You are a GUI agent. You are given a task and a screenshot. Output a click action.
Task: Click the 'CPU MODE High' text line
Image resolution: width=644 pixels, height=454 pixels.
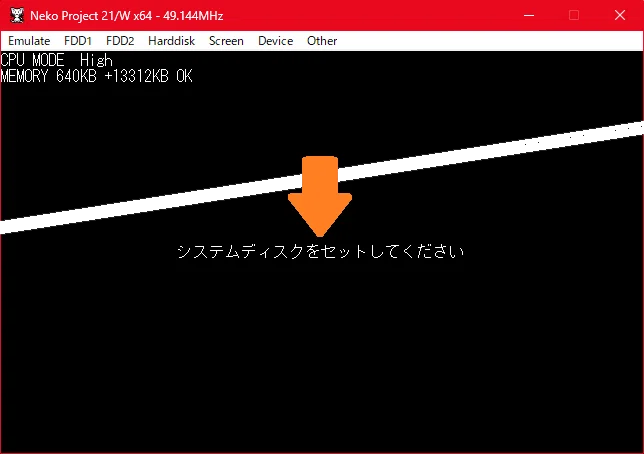(56, 60)
